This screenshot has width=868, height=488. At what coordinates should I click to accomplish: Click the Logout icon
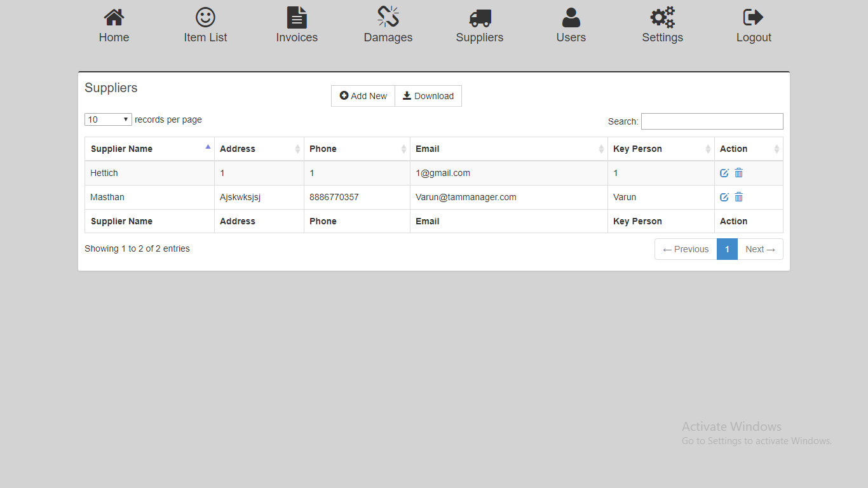coord(753,18)
